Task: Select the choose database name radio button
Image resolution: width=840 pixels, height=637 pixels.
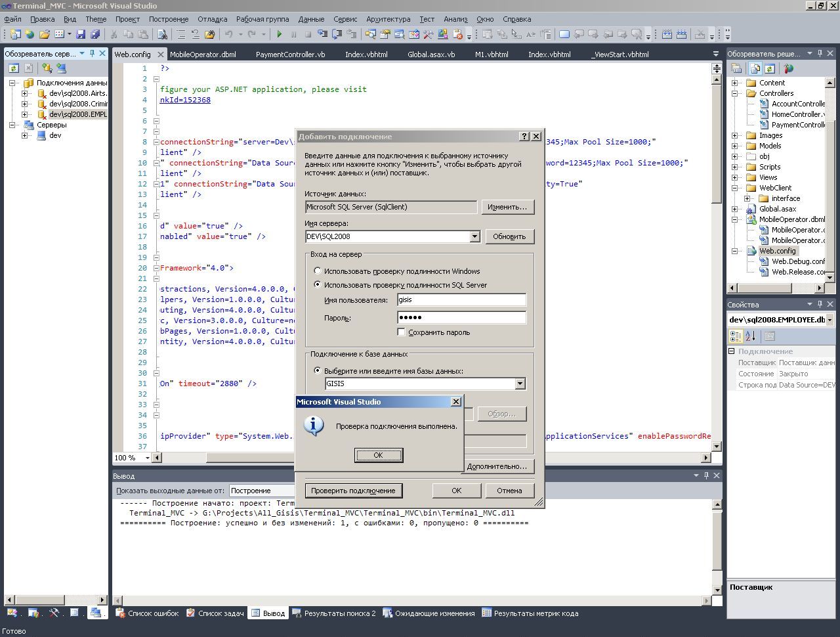Action: [x=318, y=371]
